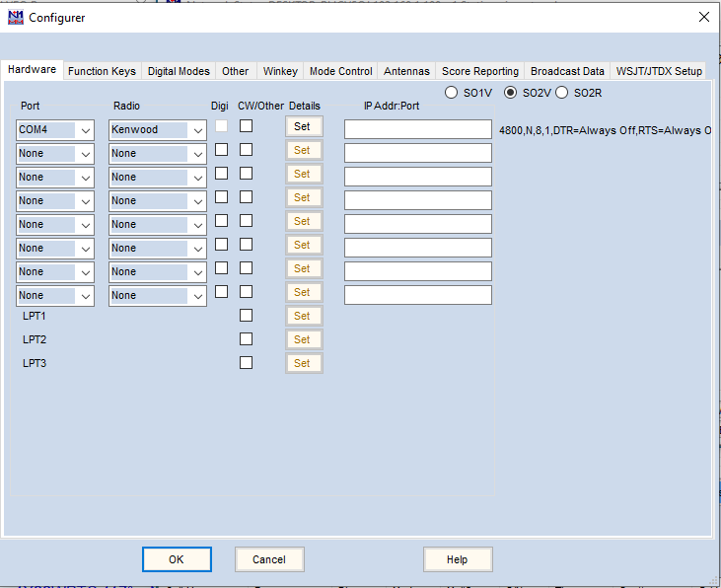
Task: Open the second row Radio dropdown
Action: [x=197, y=154]
